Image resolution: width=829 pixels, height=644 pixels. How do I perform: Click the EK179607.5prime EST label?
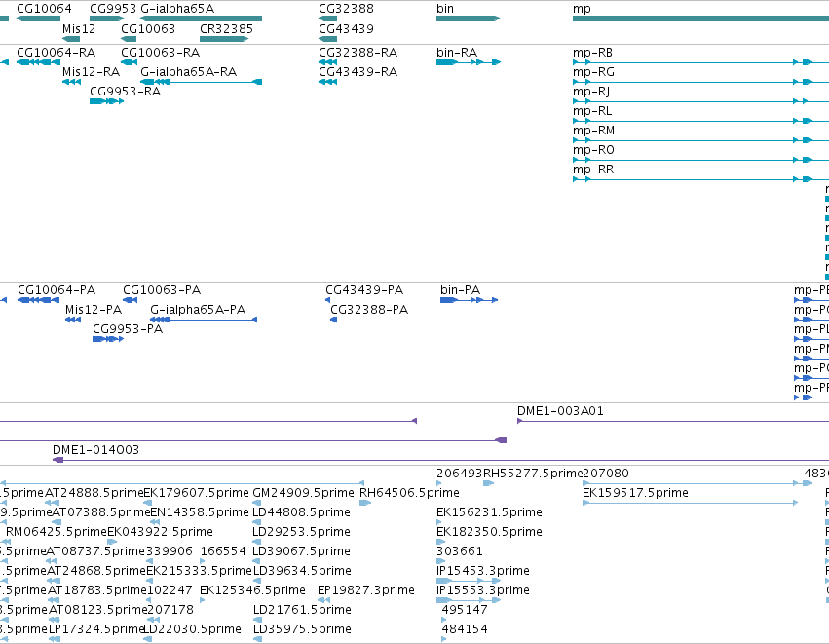tap(196, 493)
